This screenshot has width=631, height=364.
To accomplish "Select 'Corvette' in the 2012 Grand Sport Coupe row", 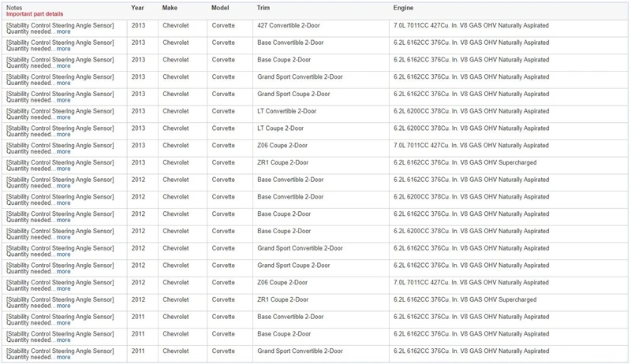I will pos(223,266).
